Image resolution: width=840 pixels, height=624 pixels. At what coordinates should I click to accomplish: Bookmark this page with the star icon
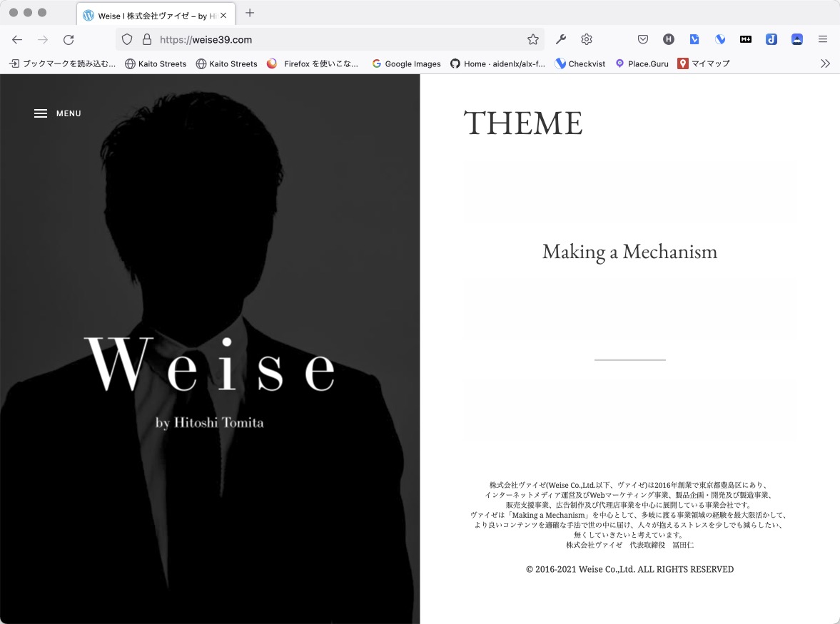pos(532,40)
